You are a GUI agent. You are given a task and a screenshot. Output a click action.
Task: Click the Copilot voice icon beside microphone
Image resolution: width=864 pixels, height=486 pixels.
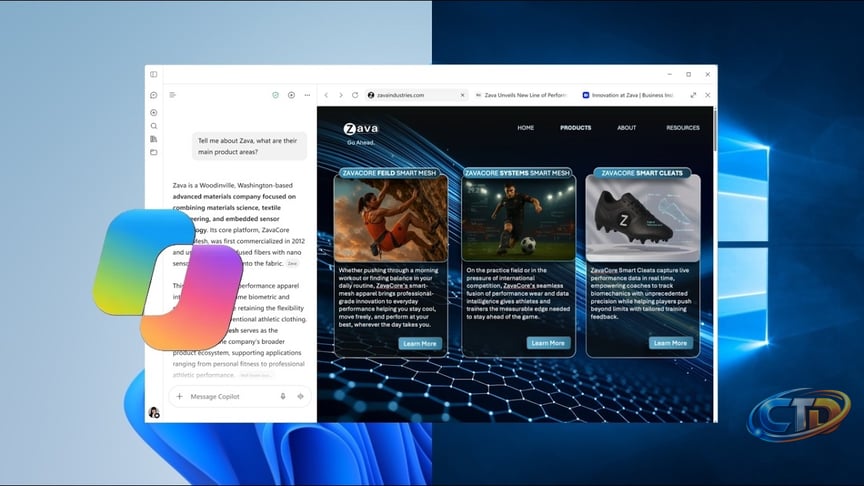(300, 396)
